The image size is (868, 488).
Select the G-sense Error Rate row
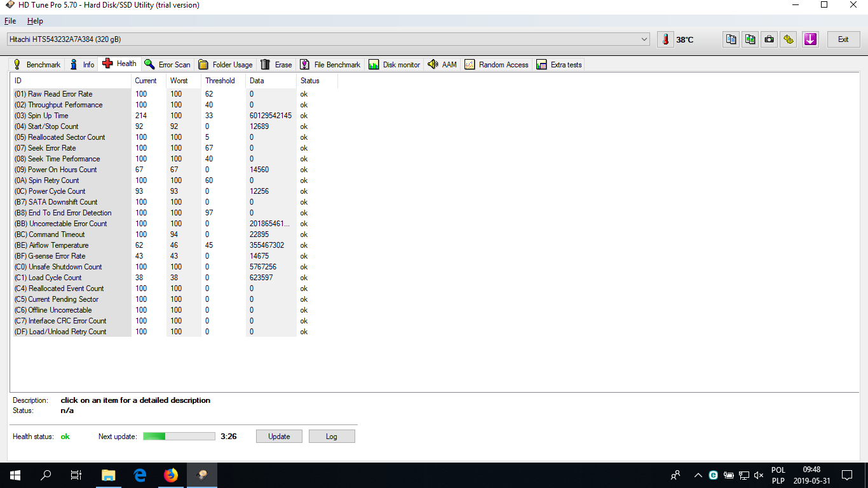point(175,256)
